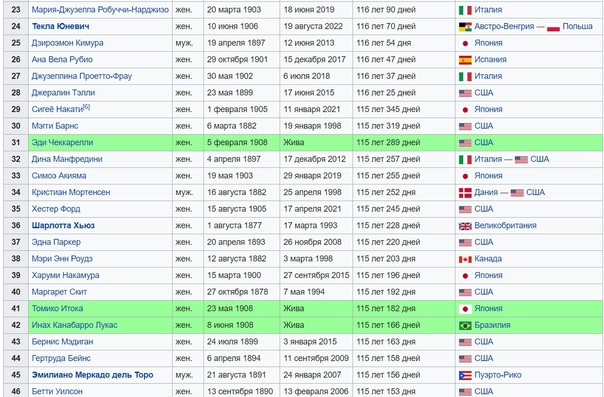Click US flag in Маргарет Скит row

click(x=465, y=292)
